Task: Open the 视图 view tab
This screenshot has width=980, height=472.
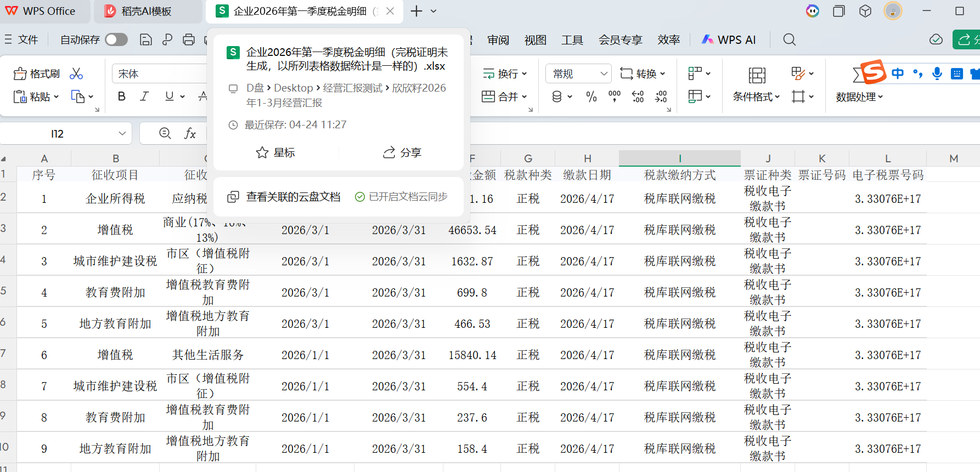Action: pyautogui.click(x=536, y=39)
